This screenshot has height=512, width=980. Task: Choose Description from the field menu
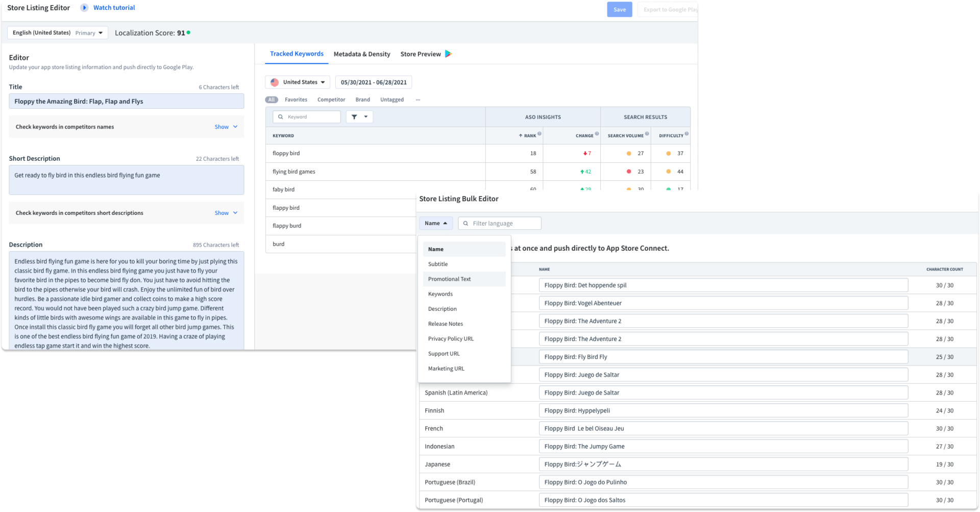click(464, 309)
